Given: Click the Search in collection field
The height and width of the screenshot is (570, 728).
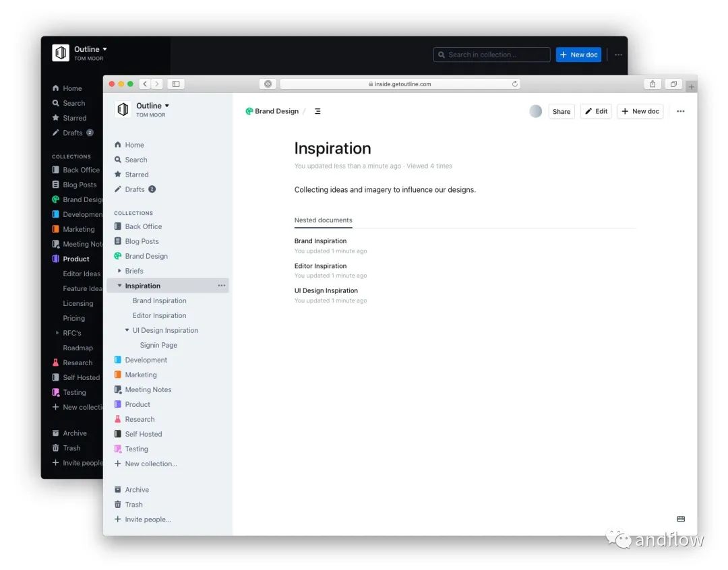Looking at the screenshot, I should (x=491, y=55).
